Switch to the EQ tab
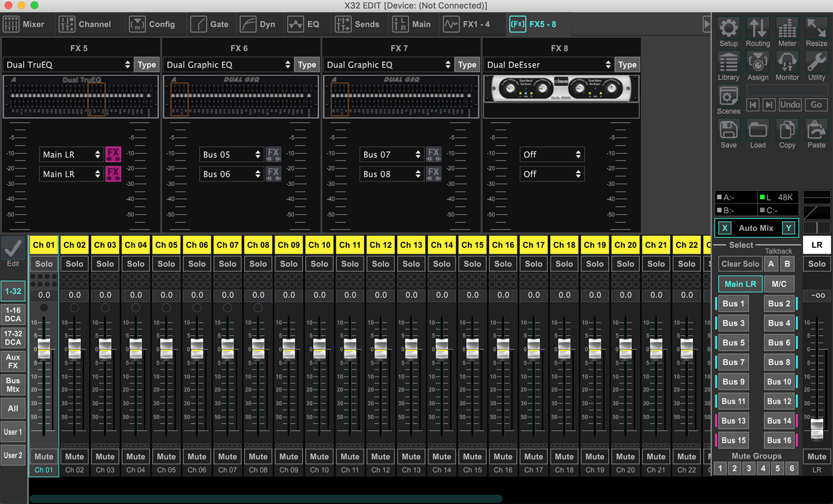This screenshot has width=833, height=504. pyautogui.click(x=304, y=24)
